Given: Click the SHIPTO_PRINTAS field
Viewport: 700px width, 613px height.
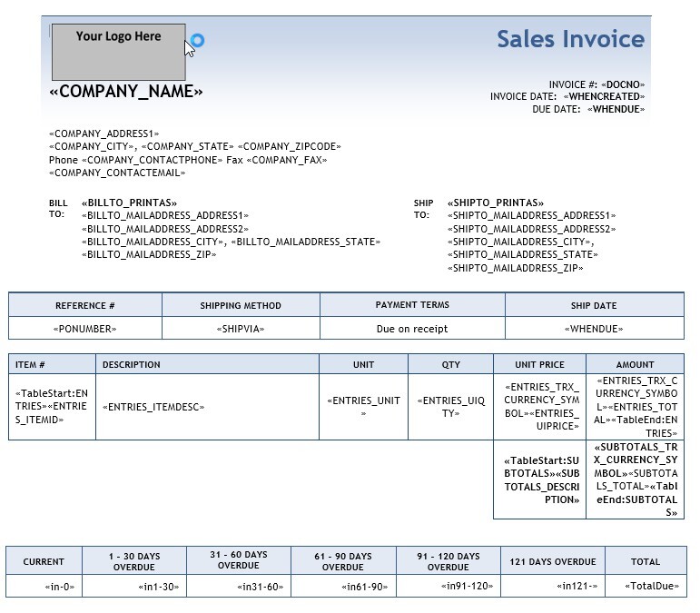Looking at the screenshot, I should pos(496,203).
